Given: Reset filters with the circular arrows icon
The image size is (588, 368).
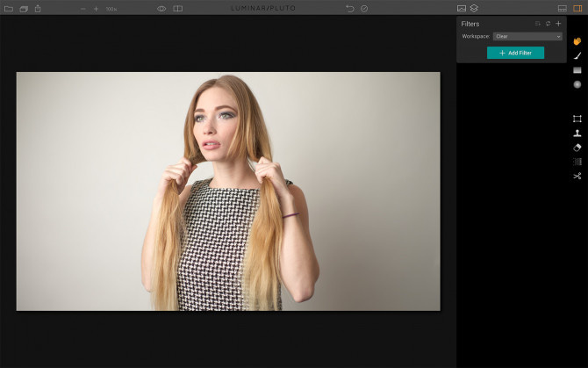Looking at the screenshot, I should click(548, 24).
